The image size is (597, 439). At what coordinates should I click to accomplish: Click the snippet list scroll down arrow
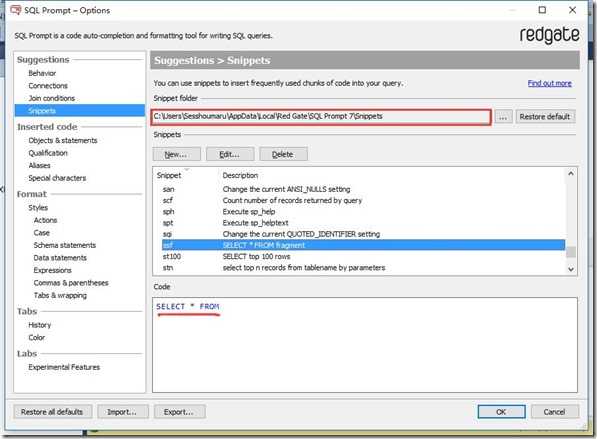[571, 269]
